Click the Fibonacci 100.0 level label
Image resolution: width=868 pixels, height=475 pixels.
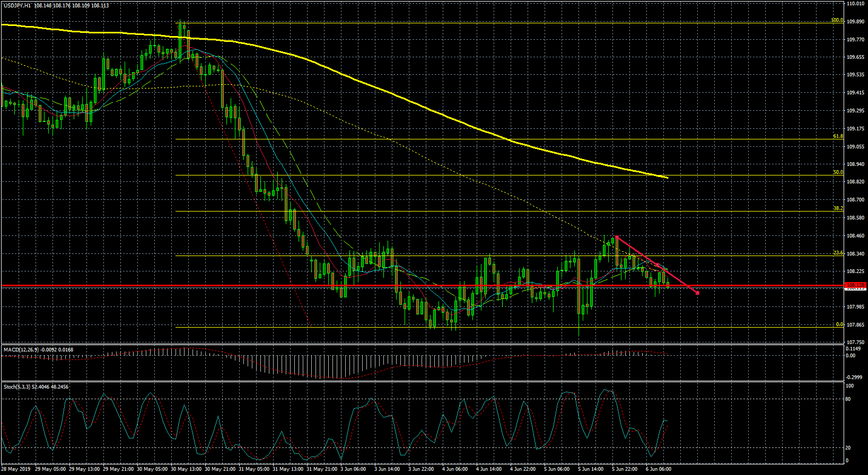(x=837, y=20)
